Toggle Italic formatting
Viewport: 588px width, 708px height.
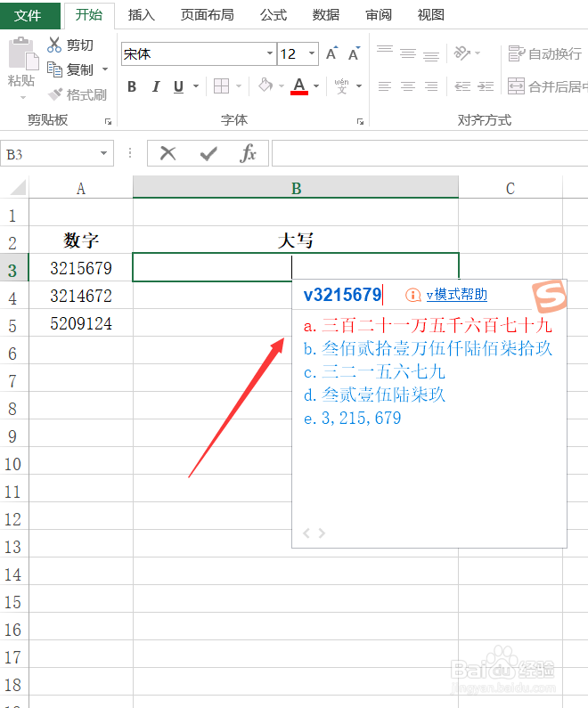coord(156,86)
